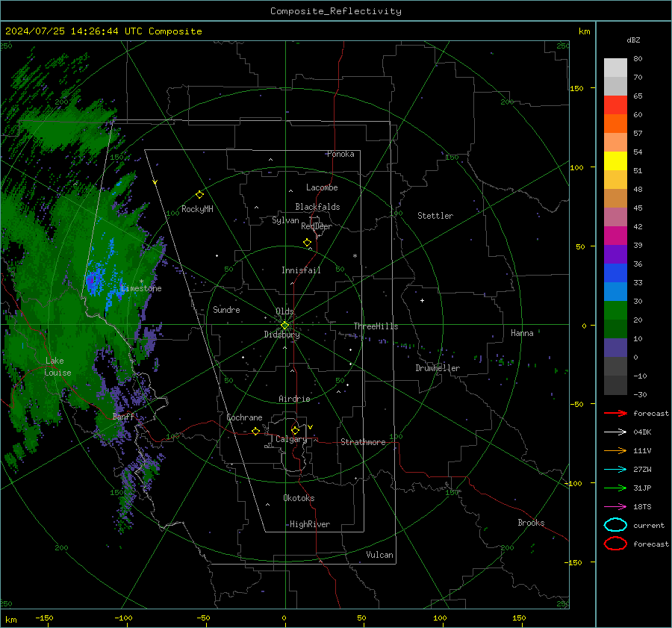Click the radar-site diamond at map center
This screenshot has width=672, height=628.
click(x=284, y=326)
